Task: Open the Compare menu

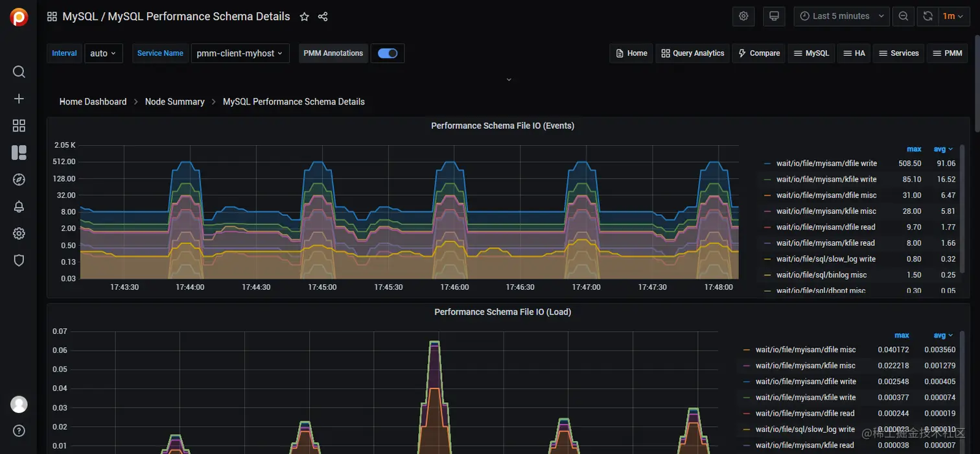Action: [759, 53]
